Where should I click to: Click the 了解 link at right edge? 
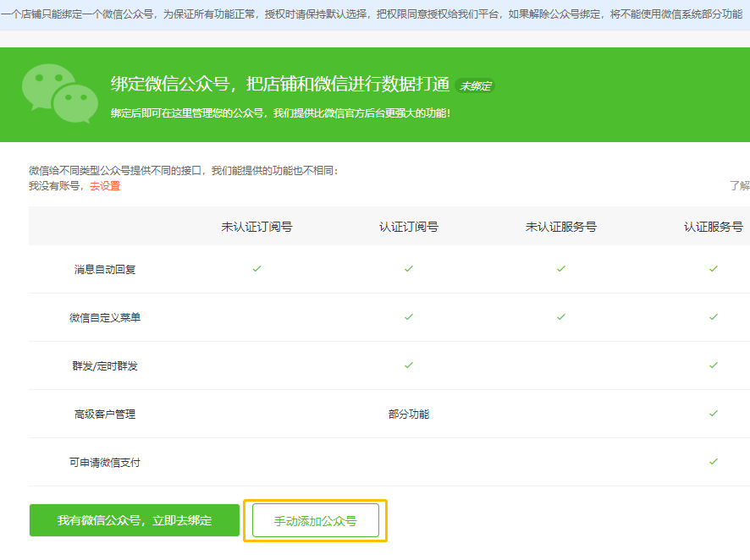740,186
